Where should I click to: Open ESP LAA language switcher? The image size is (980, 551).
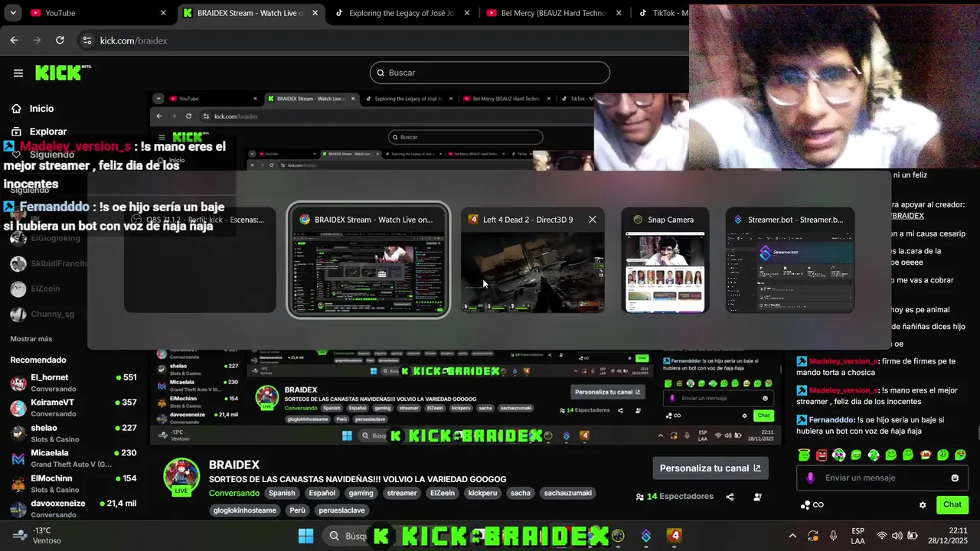[857, 536]
